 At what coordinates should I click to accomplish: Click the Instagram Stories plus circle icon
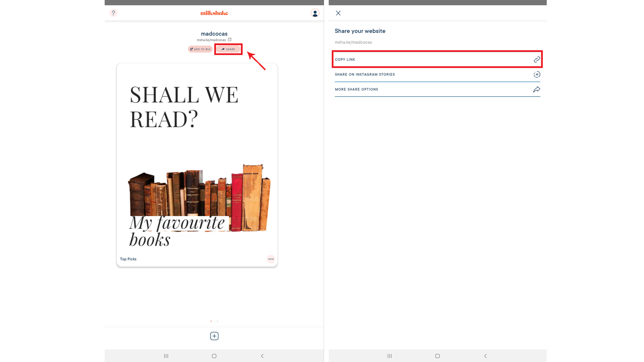click(537, 74)
